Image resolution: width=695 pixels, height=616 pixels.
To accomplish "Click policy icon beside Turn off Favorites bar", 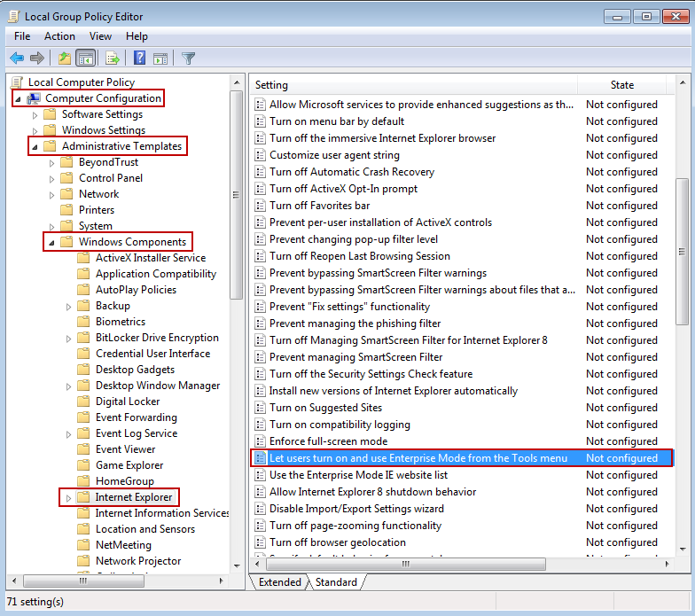I will 261,206.
